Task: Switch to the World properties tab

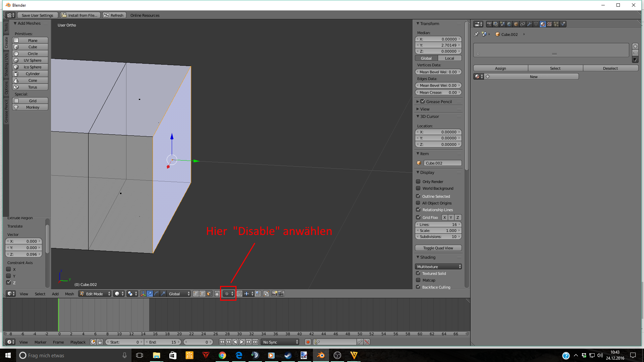Action: [509, 24]
